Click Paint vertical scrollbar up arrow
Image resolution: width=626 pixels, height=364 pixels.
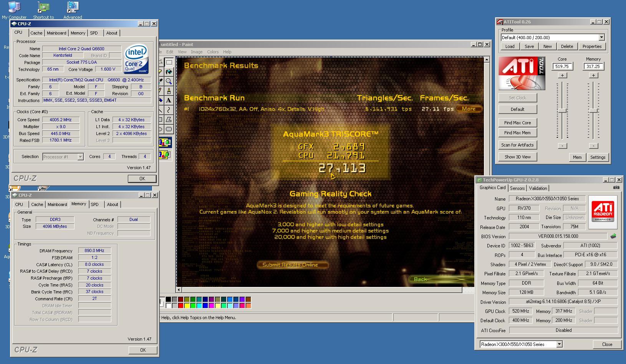pyautogui.click(x=487, y=59)
